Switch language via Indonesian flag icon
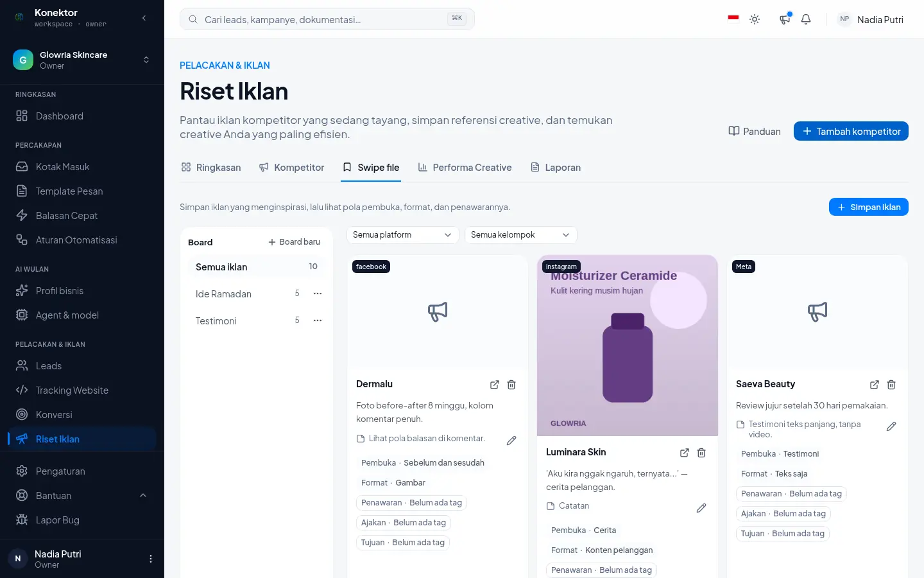The width and height of the screenshot is (924, 578). (x=733, y=19)
